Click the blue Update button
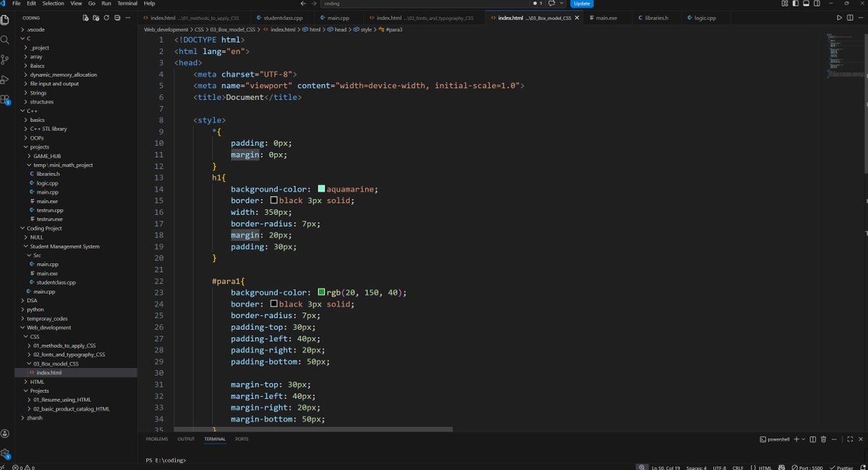The width and height of the screenshot is (868, 470). (x=582, y=4)
